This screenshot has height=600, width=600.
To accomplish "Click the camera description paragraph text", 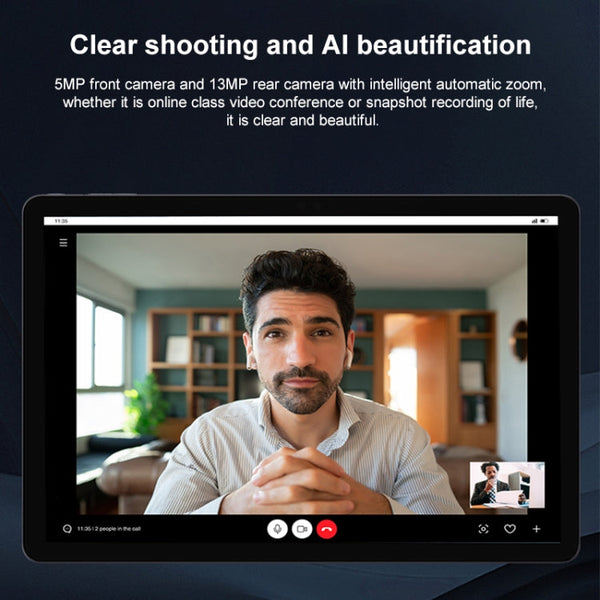I will pyautogui.click(x=300, y=102).
